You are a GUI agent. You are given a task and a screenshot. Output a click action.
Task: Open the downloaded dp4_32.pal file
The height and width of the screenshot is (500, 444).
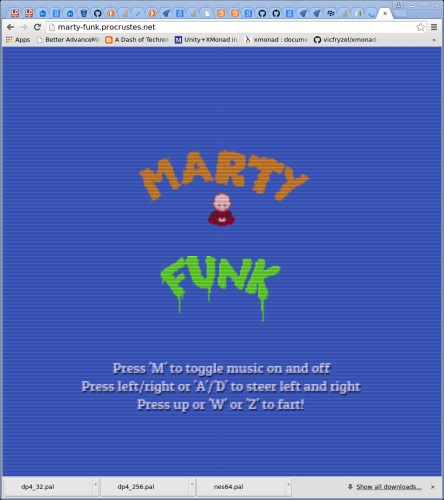pos(47,487)
